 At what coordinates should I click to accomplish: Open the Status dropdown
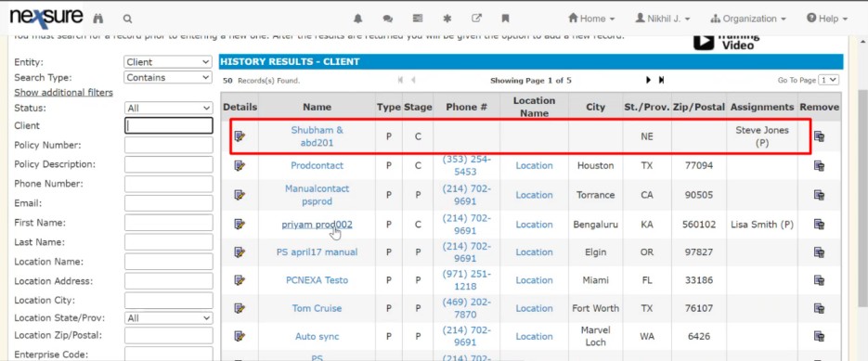(168, 108)
